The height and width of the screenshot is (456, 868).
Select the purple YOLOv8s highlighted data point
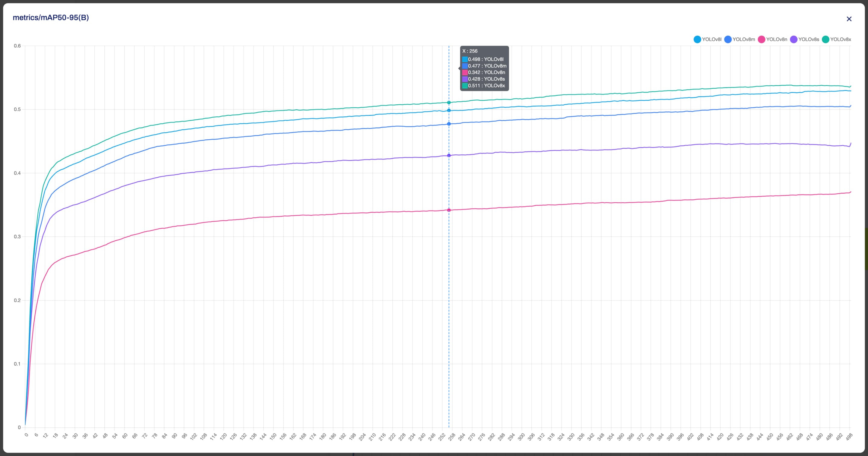(x=449, y=156)
